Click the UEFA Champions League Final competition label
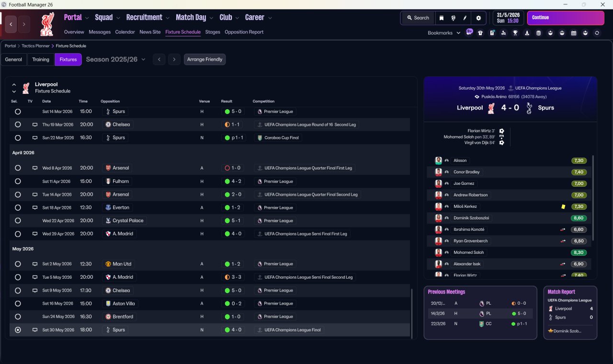 coord(289,330)
